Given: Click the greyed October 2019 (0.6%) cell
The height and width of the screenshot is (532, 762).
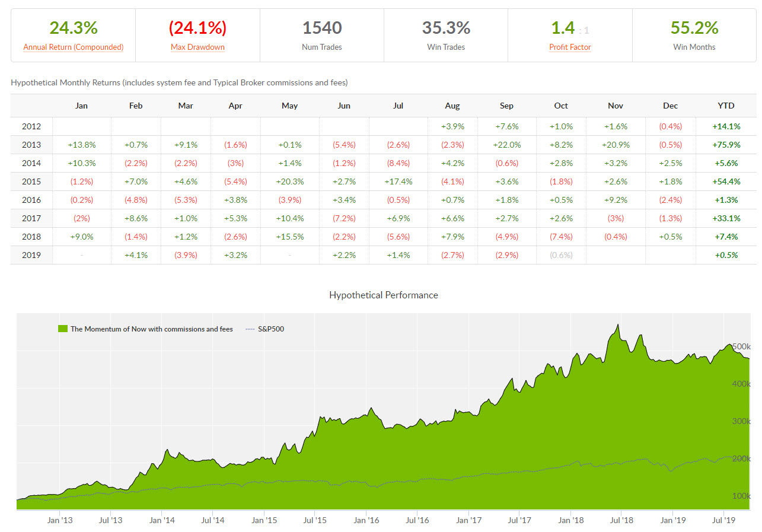Looking at the screenshot, I should [x=561, y=255].
